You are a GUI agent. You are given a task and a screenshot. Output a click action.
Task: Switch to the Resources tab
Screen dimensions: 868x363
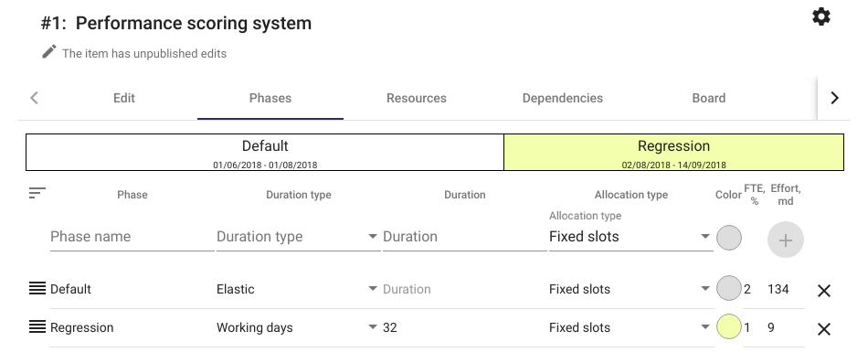417,98
